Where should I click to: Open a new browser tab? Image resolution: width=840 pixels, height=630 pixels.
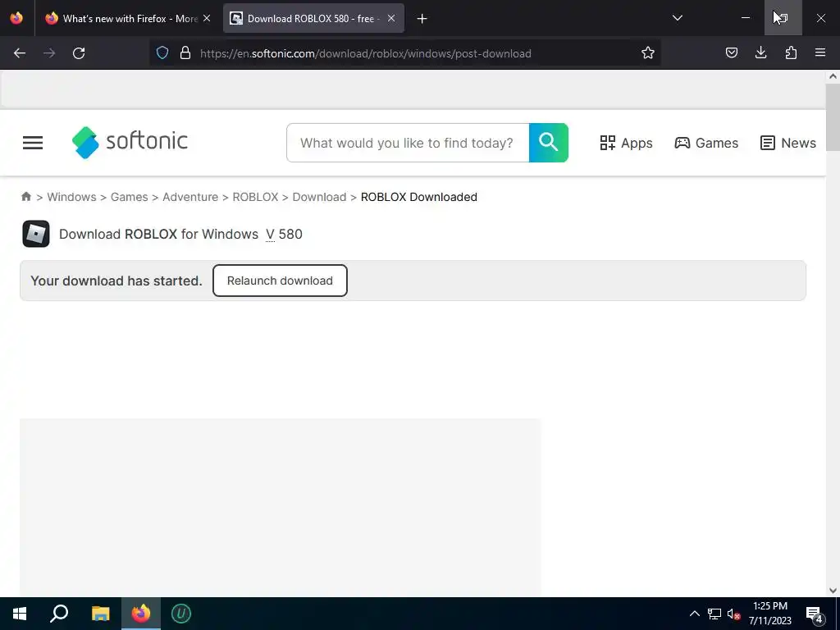(422, 19)
